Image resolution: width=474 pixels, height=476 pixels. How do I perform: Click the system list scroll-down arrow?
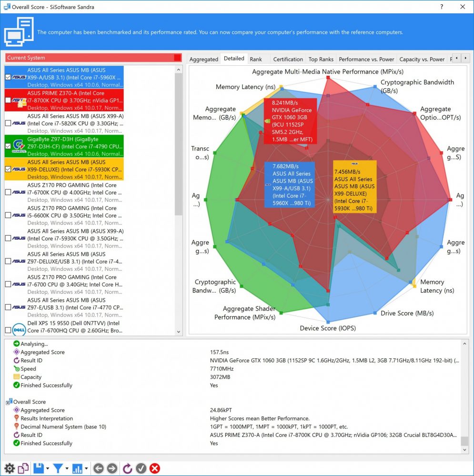(x=179, y=332)
